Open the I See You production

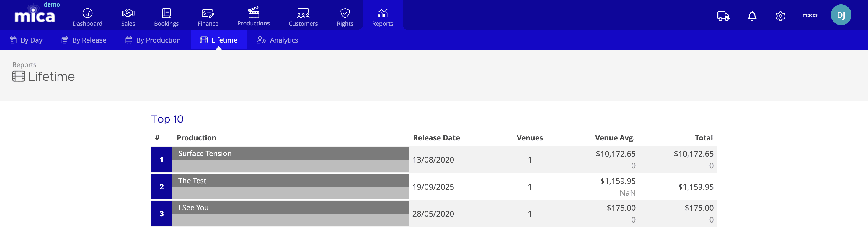click(x=193, y=207)
